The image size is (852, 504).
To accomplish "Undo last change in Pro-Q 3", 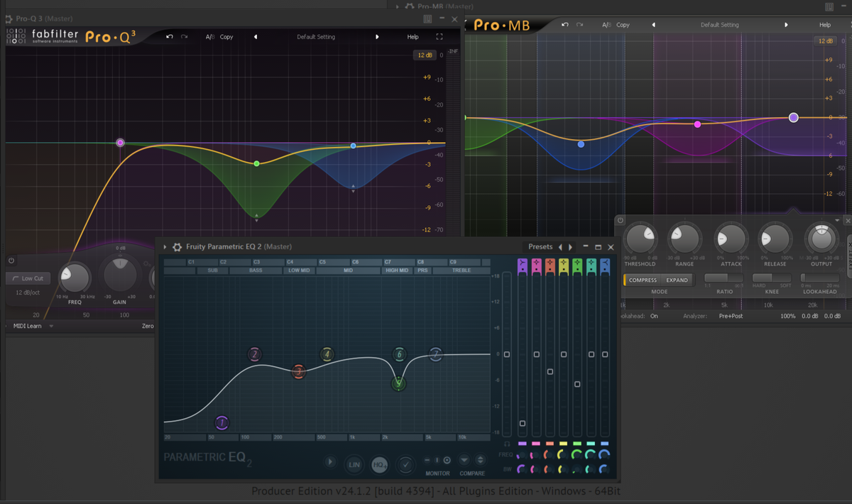I will (x=169, y=37).
